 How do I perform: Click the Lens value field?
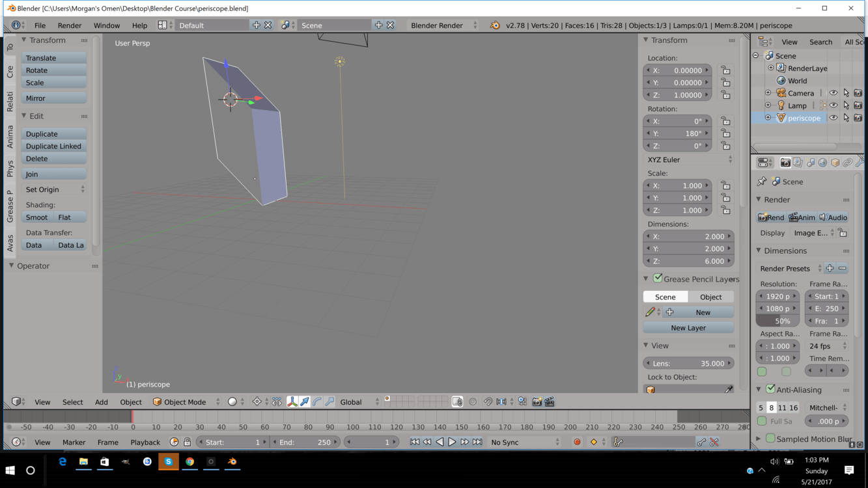pos(688,364)
